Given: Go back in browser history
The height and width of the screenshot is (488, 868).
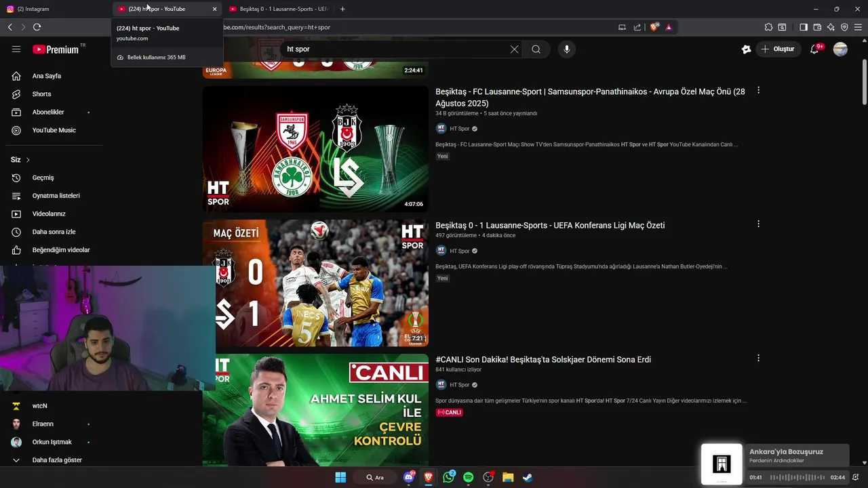Looking at the screenshot, I should click(9, 27).
